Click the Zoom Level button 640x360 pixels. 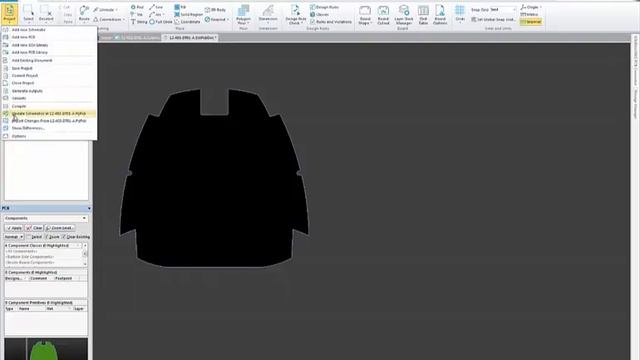point(60,228)
